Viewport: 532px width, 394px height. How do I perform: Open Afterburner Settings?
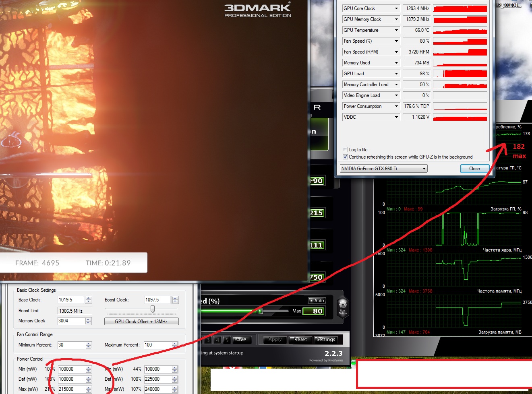325,340
